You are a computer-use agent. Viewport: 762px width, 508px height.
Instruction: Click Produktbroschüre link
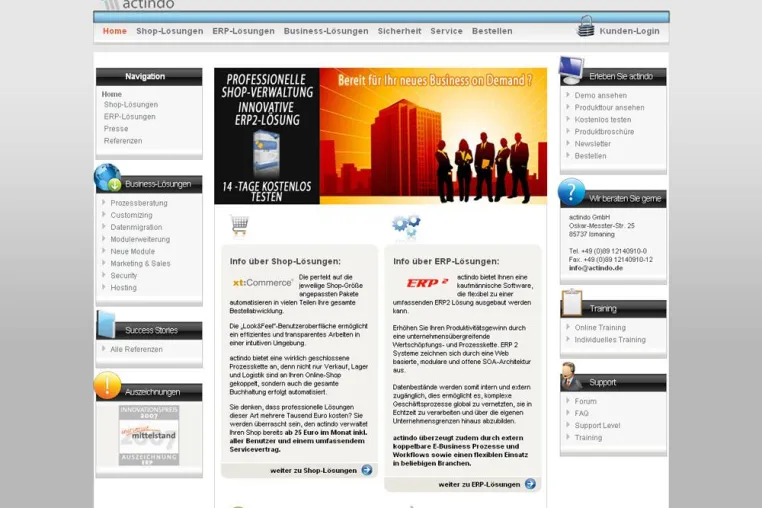(604, 132)
